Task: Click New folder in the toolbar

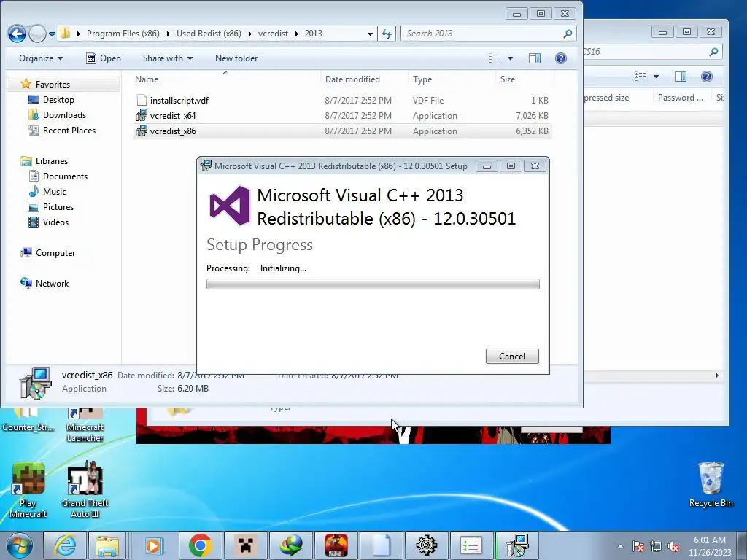Action: [x=236, y=58]
